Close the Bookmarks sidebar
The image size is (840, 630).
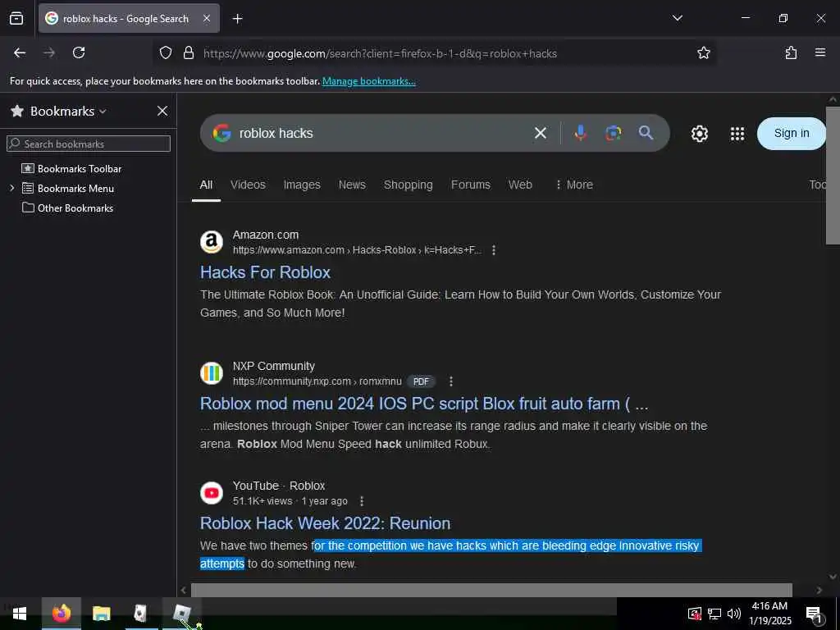162,111
